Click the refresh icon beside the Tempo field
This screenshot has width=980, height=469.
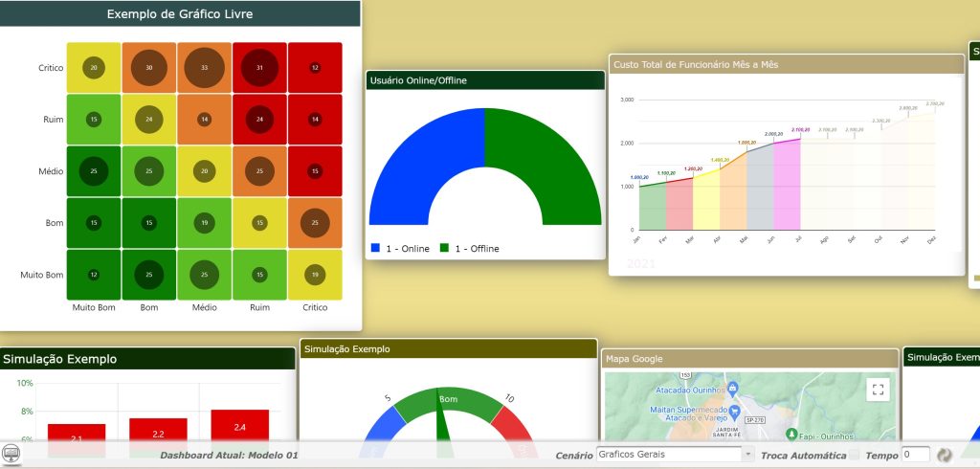pos(944,456)
